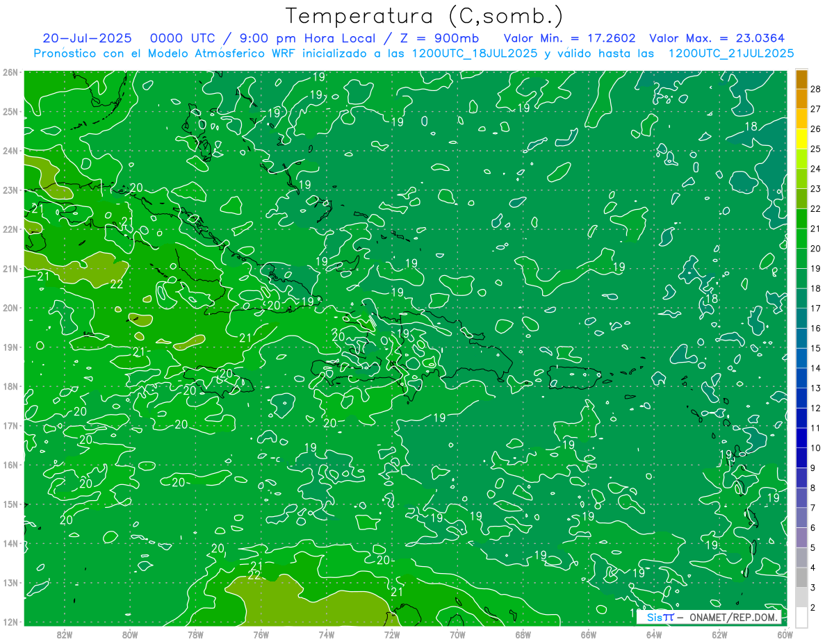834x644 pixels.
Task: Click 'Valor Min. = 17.2602' text
Action: coord(569,38)
